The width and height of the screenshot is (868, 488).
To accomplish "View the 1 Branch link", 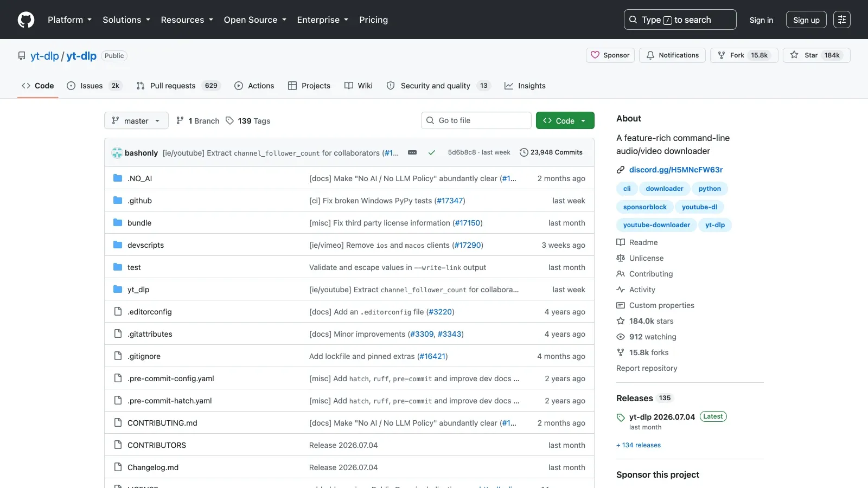I will pyautogui.click(x=198, y=121).
